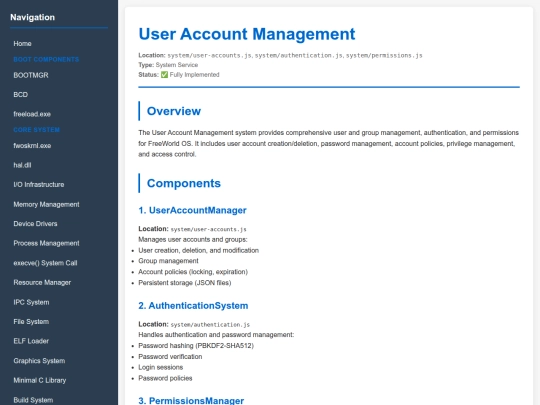Click the 'Password policies' bullet
Image resolution: width=540 pixels, height=405 pixels.
[165, 378]
